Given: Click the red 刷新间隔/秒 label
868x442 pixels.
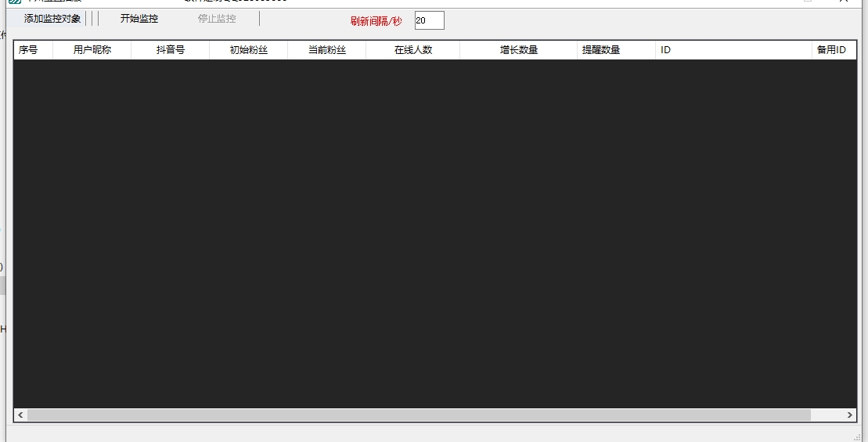Looking at the screenshot, I should pyautogui.click(x=376, y=21).
